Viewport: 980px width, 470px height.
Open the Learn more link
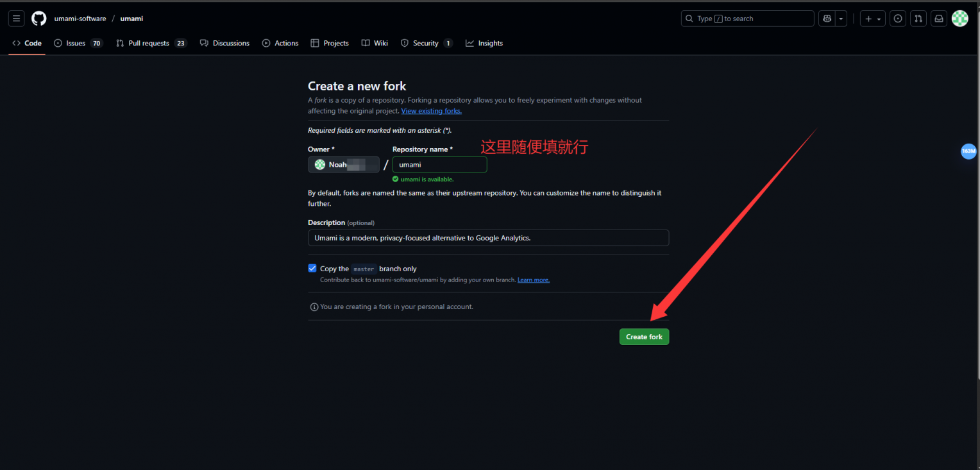point(534,280)
